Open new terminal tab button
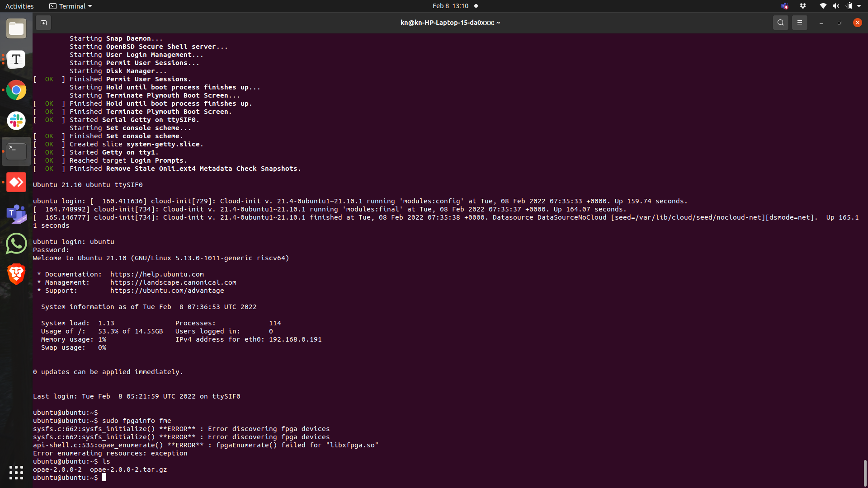The image size is (868, 488). [43, 23]
